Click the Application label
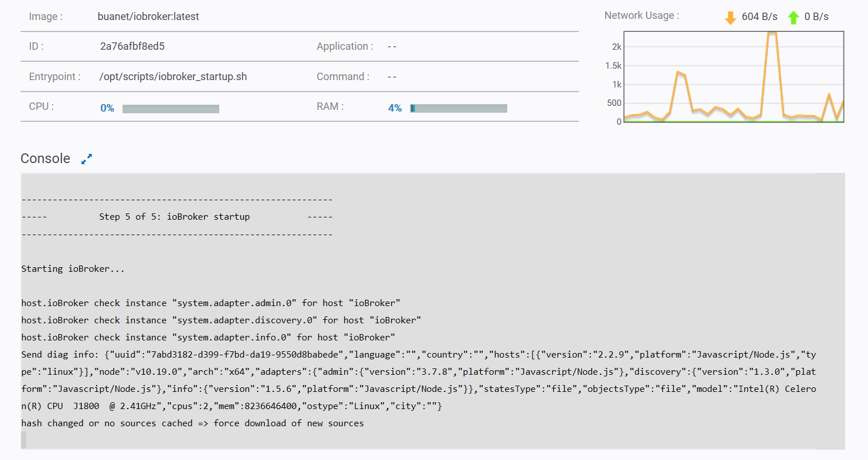 click(345, 46)
